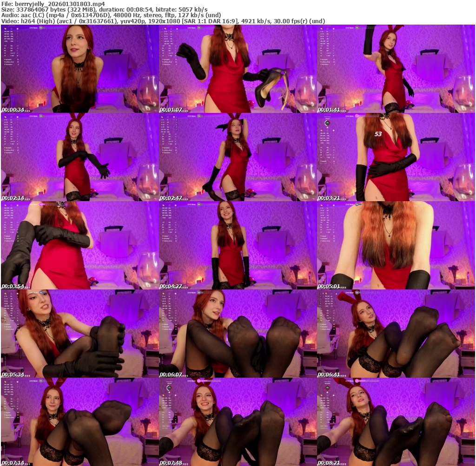The height and width of the screenshot is (466, 476).
Task: Click the 00:05:01 preview frame
Action: [x=396, y=245]
